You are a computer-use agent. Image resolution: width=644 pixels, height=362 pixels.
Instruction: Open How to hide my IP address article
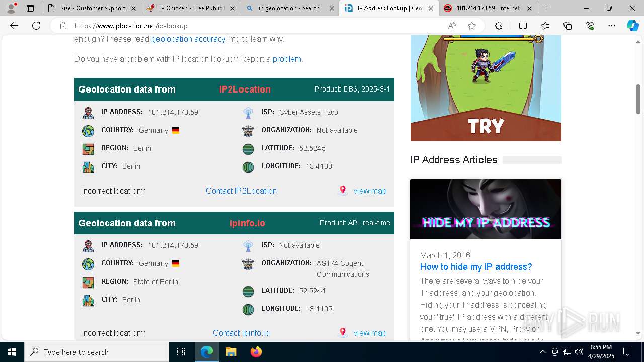[x=476, y=267]
